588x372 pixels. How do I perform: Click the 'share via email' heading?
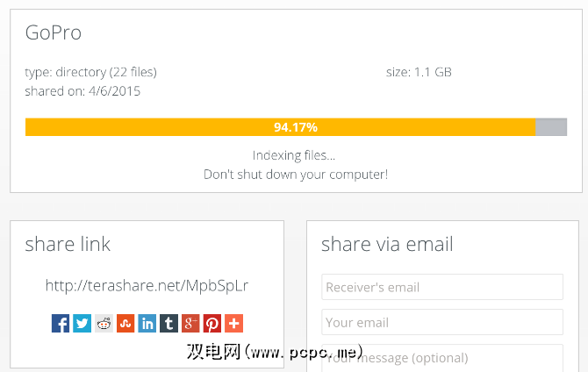pos(387,244)
